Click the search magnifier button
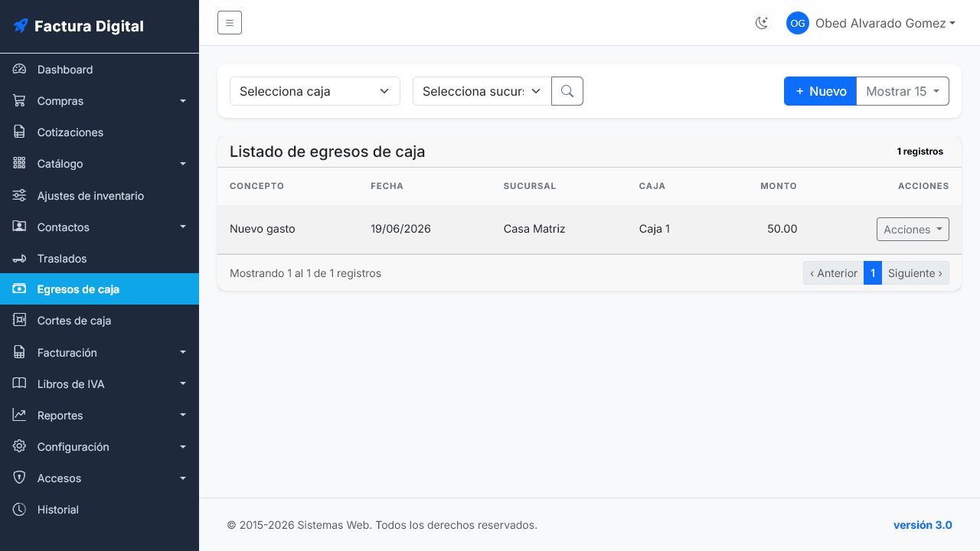 [567, 91]
